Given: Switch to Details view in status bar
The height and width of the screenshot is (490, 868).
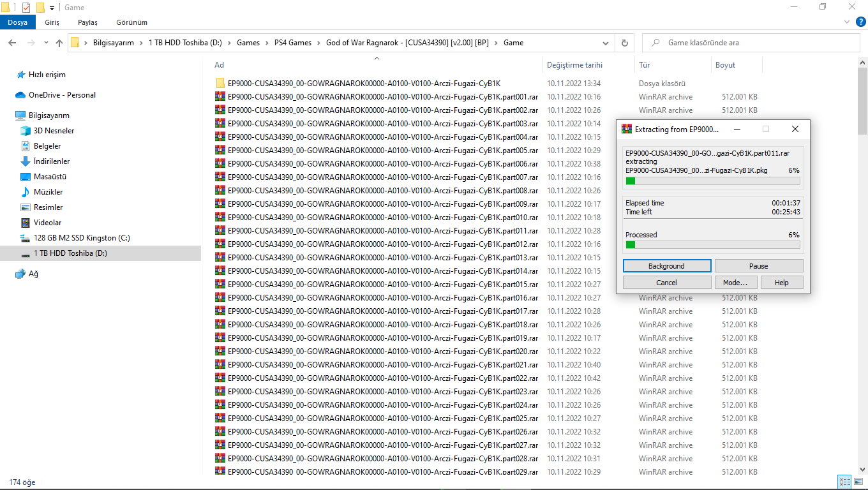Looking at the screenshot, I should [x=844, y=482].
